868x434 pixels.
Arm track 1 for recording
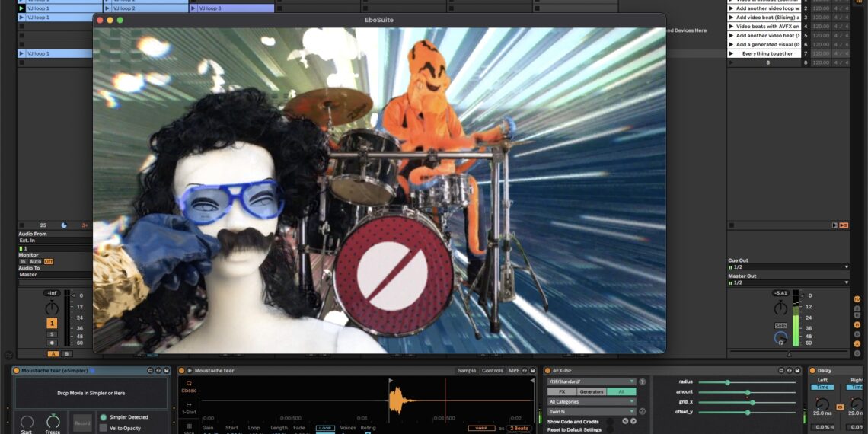[x=52, y=343]
